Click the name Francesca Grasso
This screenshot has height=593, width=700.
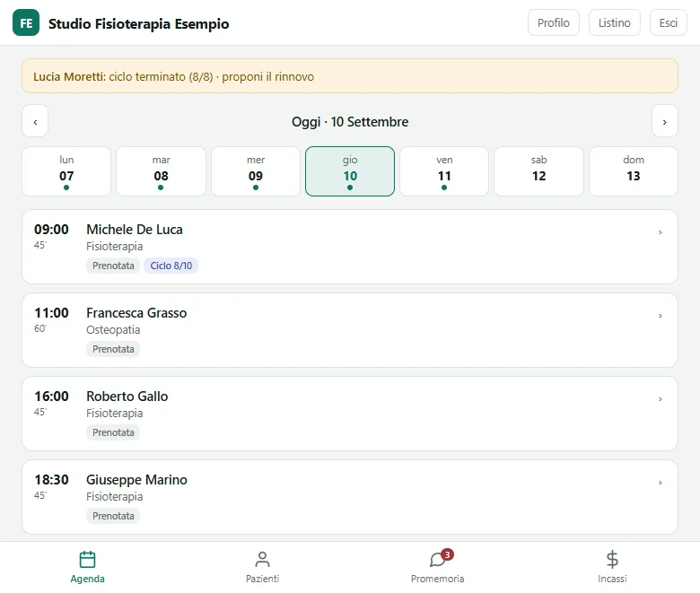coord(136,313)
